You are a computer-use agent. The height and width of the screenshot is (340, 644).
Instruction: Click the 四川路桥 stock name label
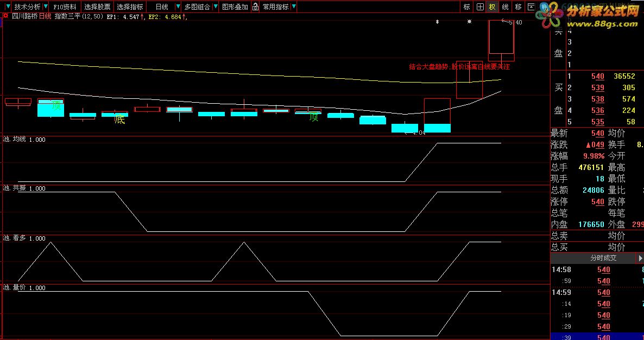(24, 16)
